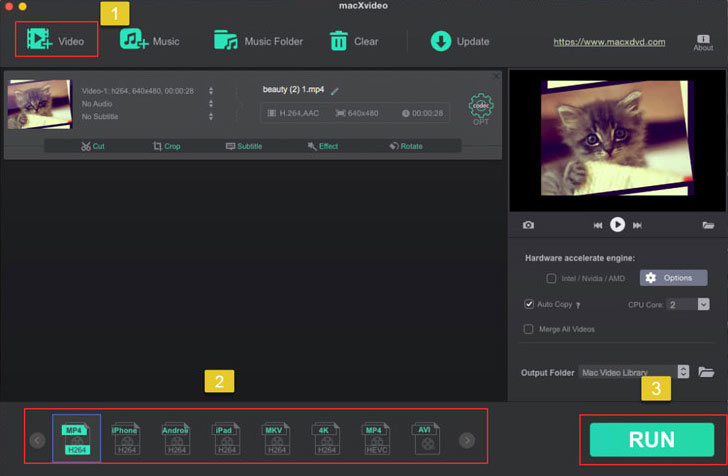Browse output folder with folder icon

pyautogui.click(x=706, y=372)
